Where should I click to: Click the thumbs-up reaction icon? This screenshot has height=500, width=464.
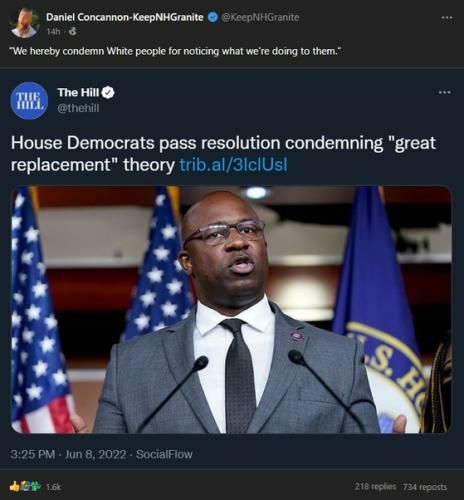15,486
